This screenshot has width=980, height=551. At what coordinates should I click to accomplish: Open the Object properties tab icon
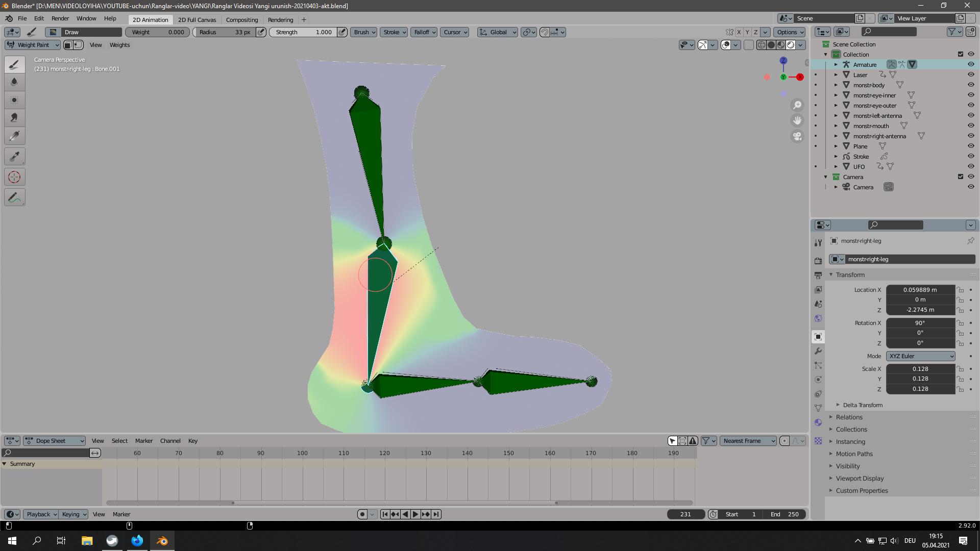click(818, 337)
